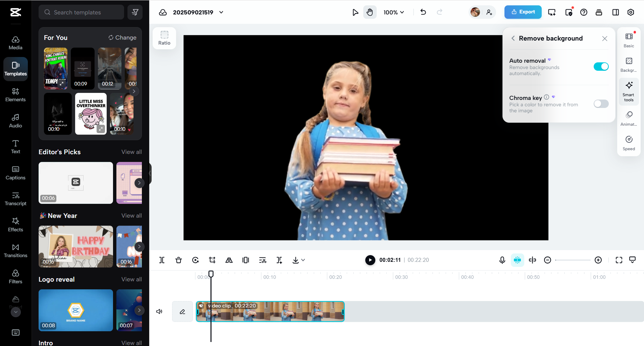The width and height of the screenshot is (644, 346).
Task: Click the track edit pencil button
Action: tap(182, 311)
